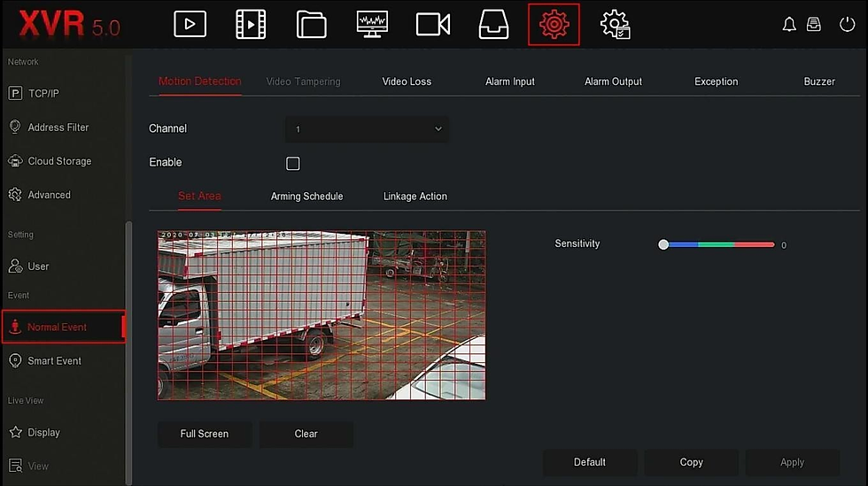
Task: Switch to Video Tampering tab
Action: [303, 81]
